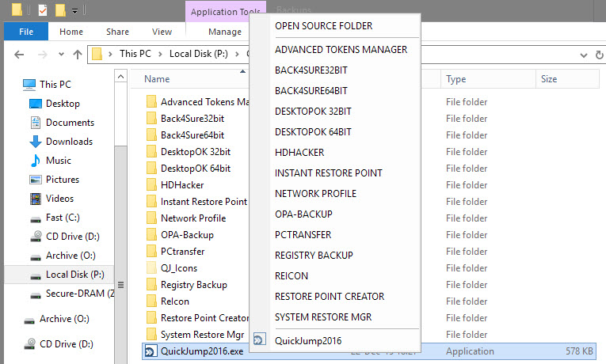Click the Back navigation arrow

[x=19, y=55]
